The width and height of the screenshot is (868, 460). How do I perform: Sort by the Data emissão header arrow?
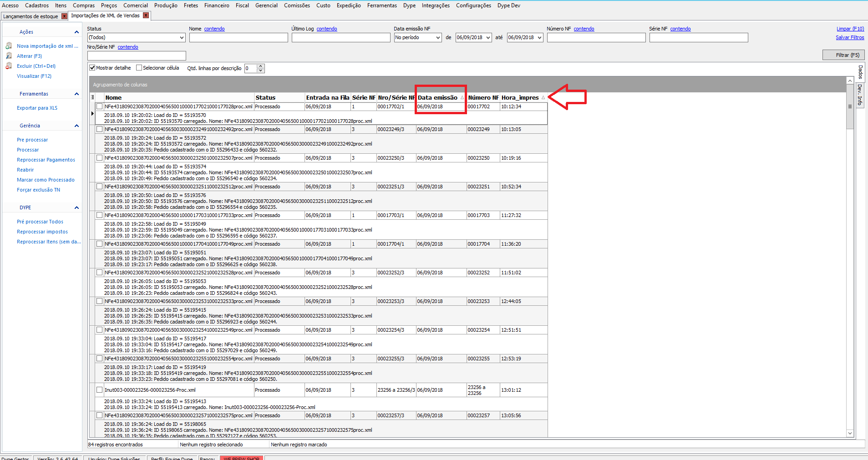pyautogui.click(x=462, y=98)
